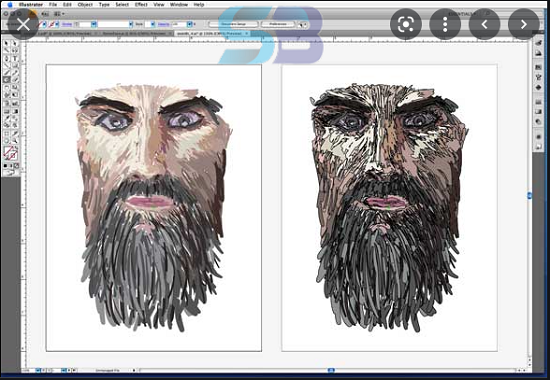The height and width of the screenshot is (380, 550).
Task: Activate the Pen tool
Action: 6,58
